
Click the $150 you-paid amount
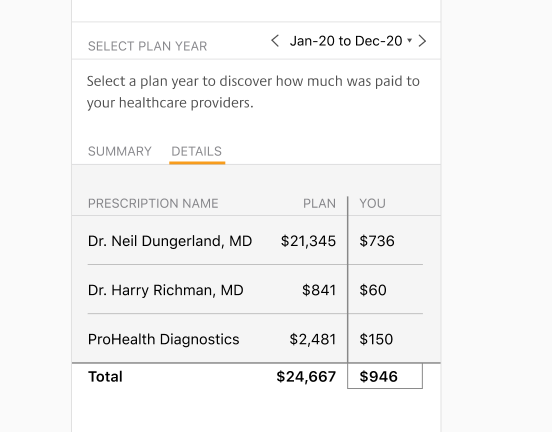376,339
